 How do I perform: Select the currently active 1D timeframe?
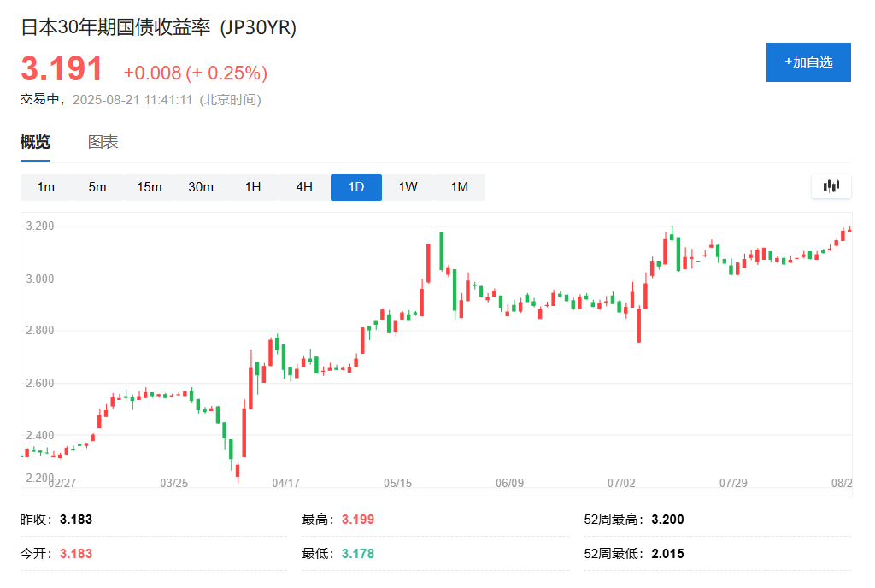(355, 186)
